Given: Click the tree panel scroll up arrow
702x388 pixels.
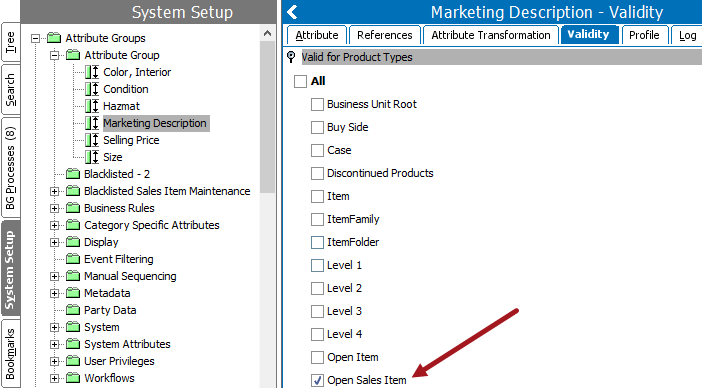Looking at the screenshot, I should click(x=267, y=33).
